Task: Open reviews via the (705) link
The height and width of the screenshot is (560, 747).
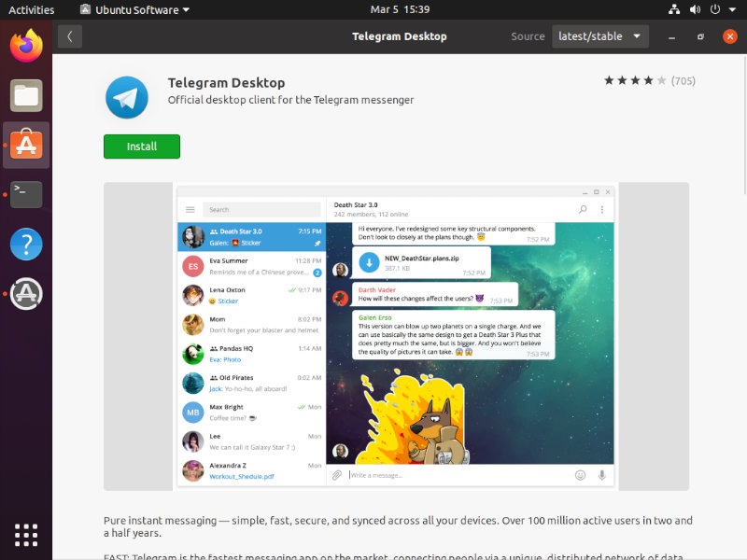Action: tap(681, 81)
